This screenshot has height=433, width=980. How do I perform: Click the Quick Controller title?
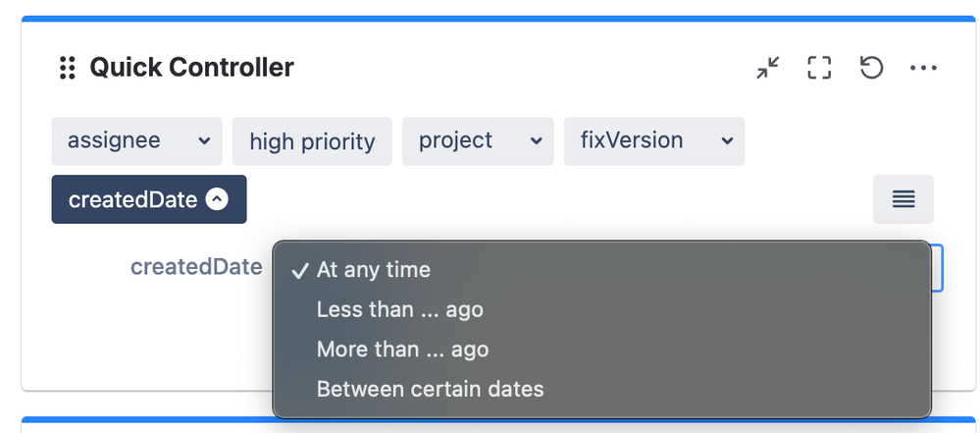pos(191,68)
